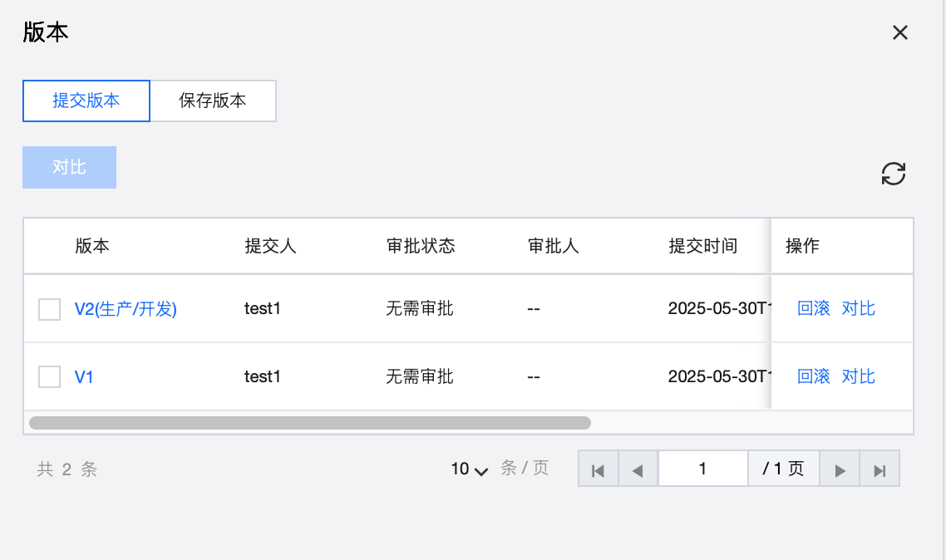Image resolution: width=946 pixels, height=560 pixels.
Task: Tick the checkbox for V2(生产/开发) row
Action: pyautogui.click(x=50, y=309)
